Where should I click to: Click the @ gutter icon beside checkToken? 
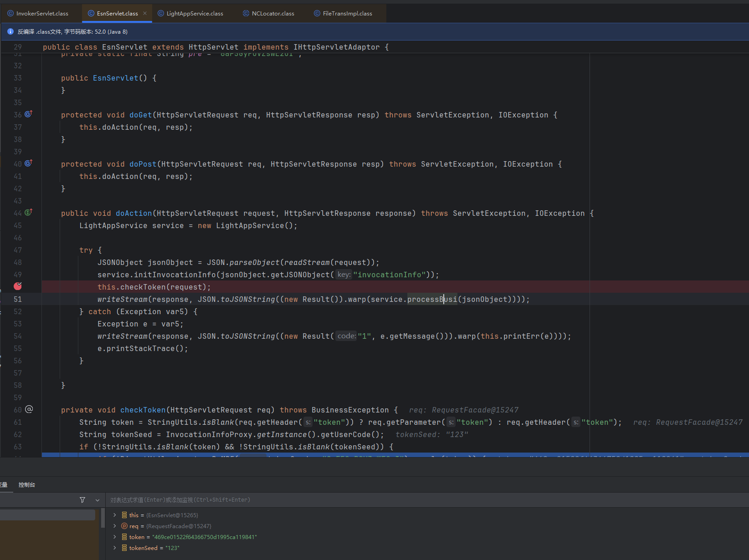pos(29,409)
